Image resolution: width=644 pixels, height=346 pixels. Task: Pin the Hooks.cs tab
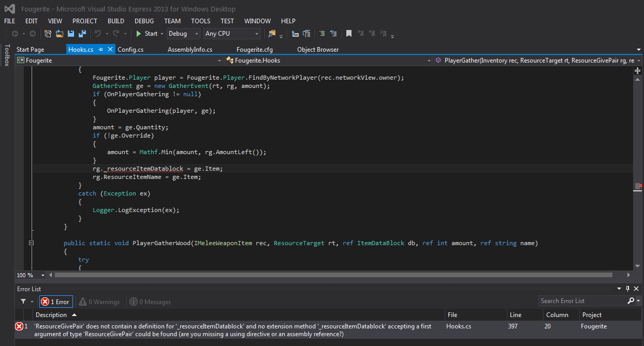(x=101, y=50)
